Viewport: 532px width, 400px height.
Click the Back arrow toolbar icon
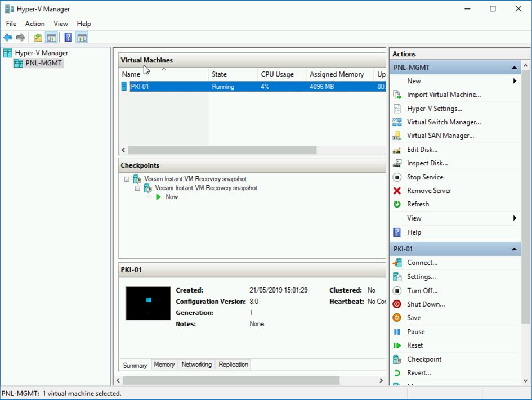pyautogui.click(x=8, y=38)
